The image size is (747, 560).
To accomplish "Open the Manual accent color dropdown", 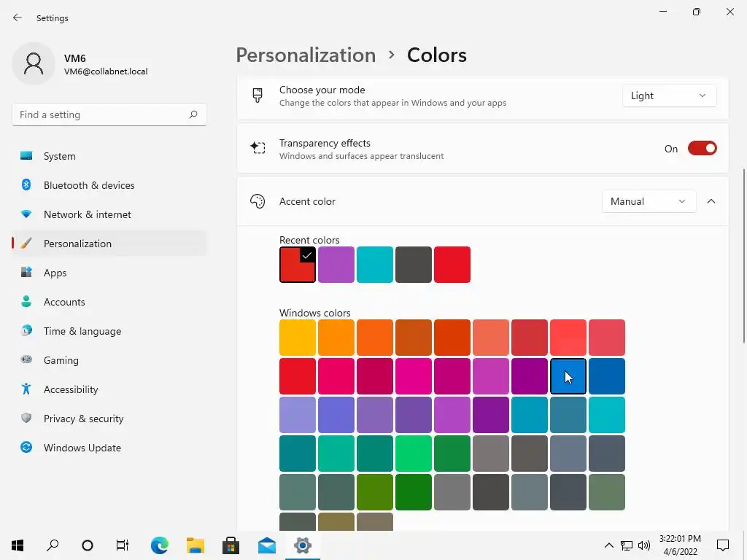I will (x=649, y=201).
